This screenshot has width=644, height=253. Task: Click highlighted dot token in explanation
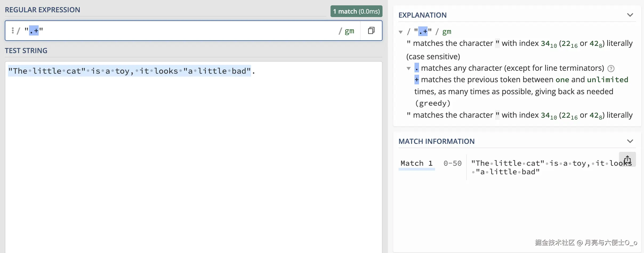tap(417, 68)
